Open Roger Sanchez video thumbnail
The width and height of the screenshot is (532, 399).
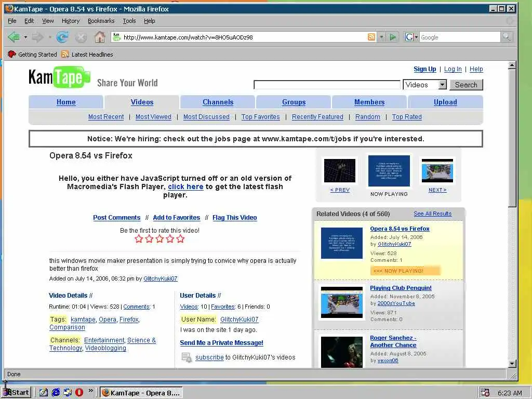click(x=342, y=352)
